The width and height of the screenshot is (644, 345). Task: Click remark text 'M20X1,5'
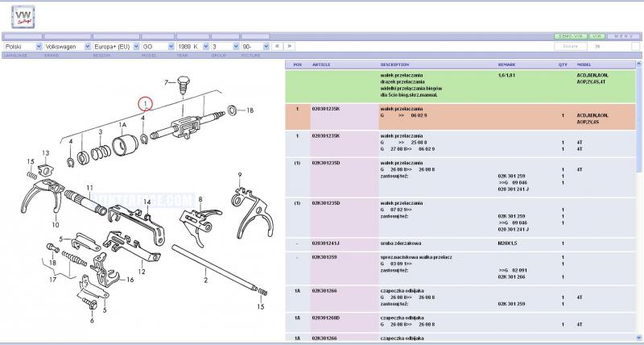point(508,243)
